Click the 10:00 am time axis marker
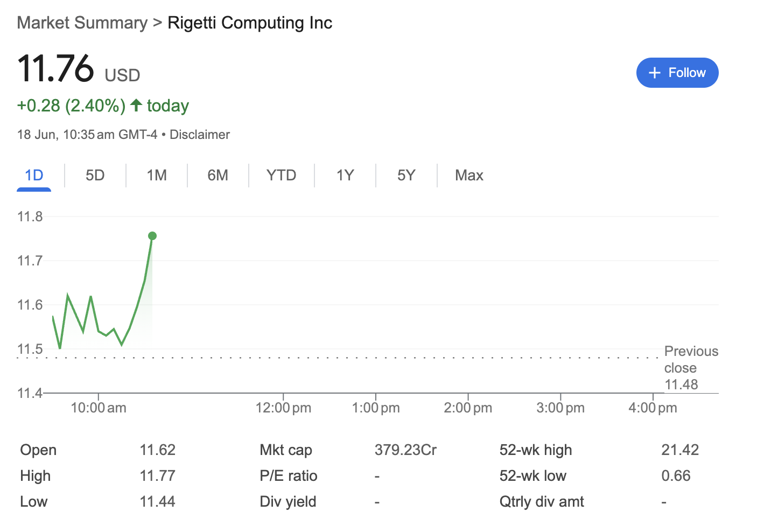 99,408
